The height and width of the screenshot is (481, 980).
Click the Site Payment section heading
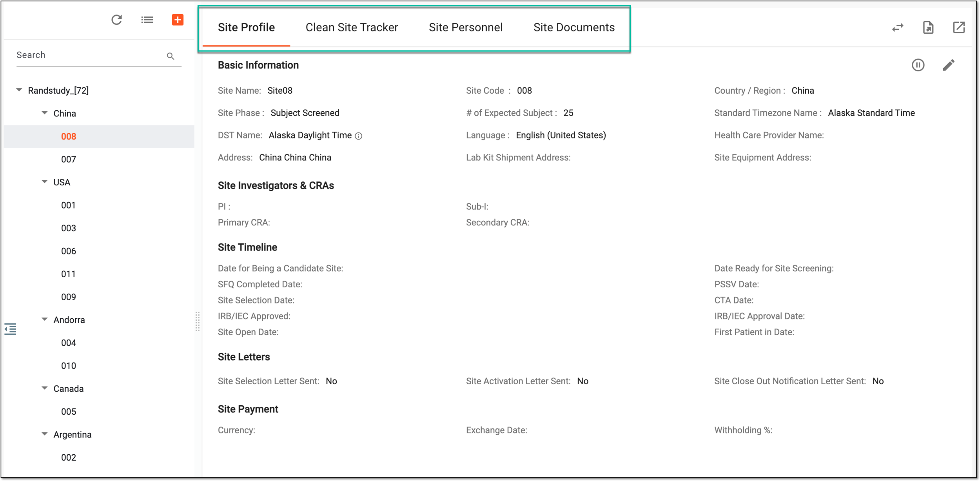(248, 409)
